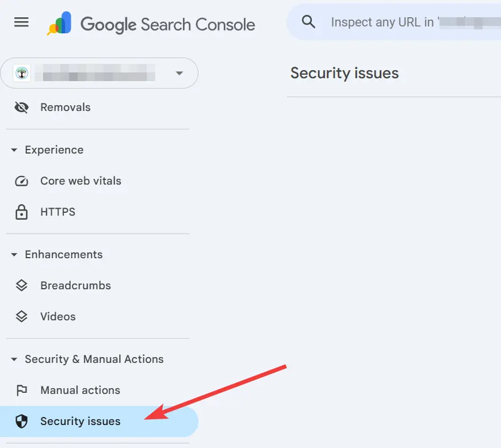Select the Videos icon in Enhancements
Screen dimensions: 501x448
(x=21, y=316)
